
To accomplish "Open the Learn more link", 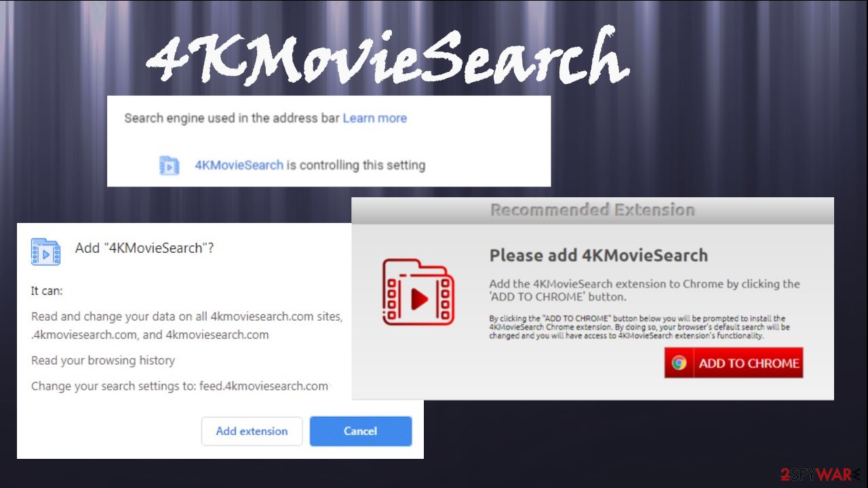I will click(x=374, y=118).
